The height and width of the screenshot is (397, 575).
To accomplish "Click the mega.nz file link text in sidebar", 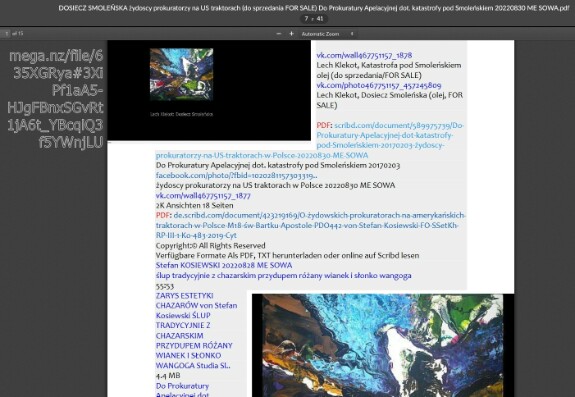I will [x=55, y=99].
